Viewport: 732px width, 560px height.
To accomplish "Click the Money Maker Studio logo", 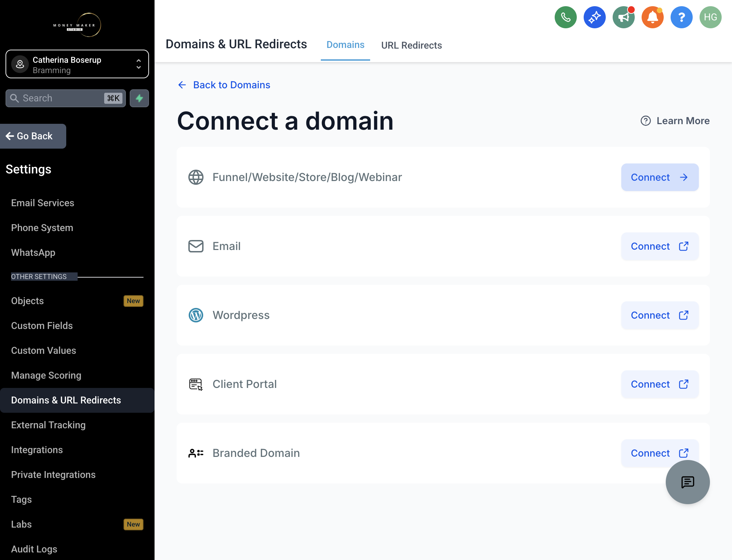I will (x=77, y=25).
